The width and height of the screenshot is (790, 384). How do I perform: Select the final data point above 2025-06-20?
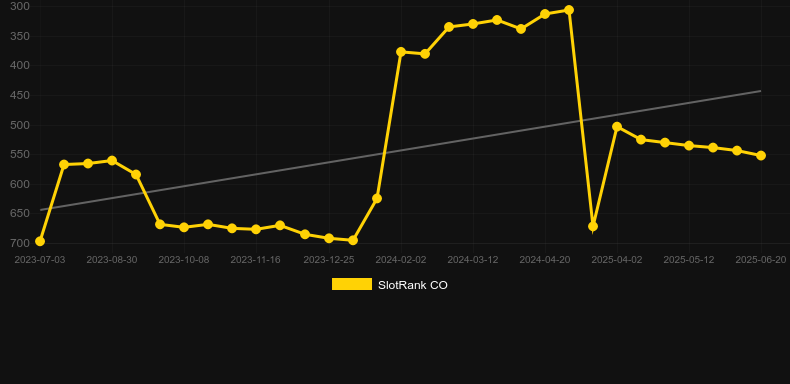(761, 156)
